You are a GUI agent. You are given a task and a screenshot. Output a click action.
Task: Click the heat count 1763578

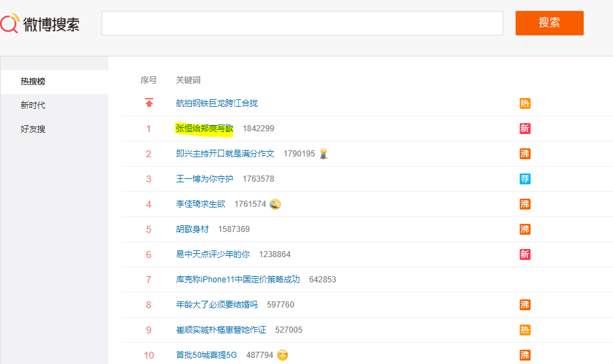pos(258,179)
